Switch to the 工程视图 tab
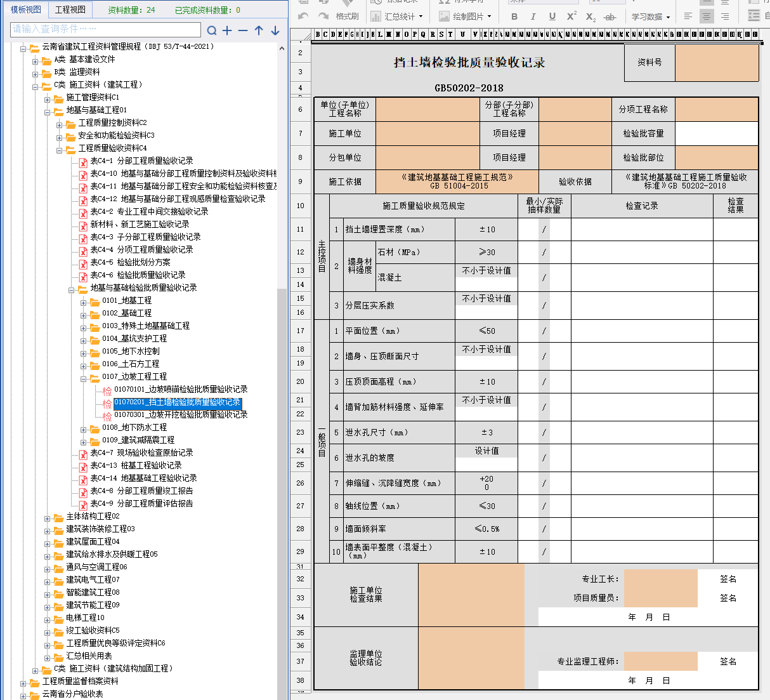 [x=70, y=10]
